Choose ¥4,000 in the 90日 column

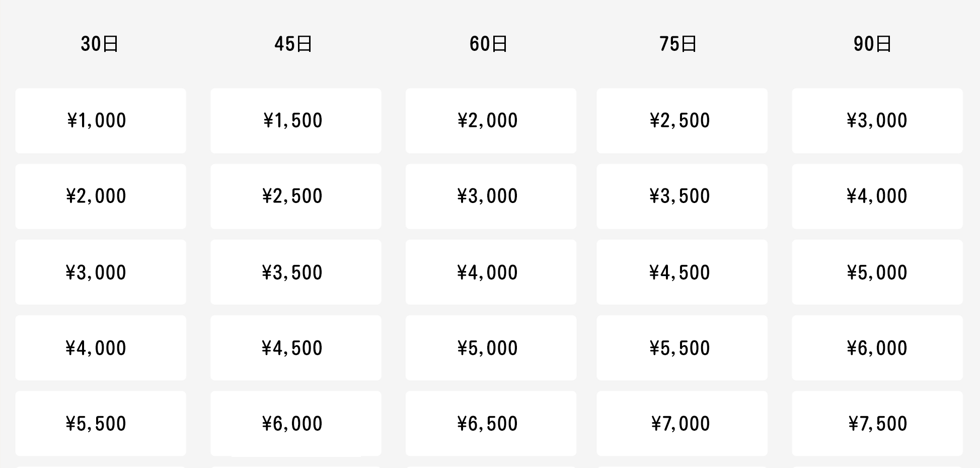[x=877, y=196]
